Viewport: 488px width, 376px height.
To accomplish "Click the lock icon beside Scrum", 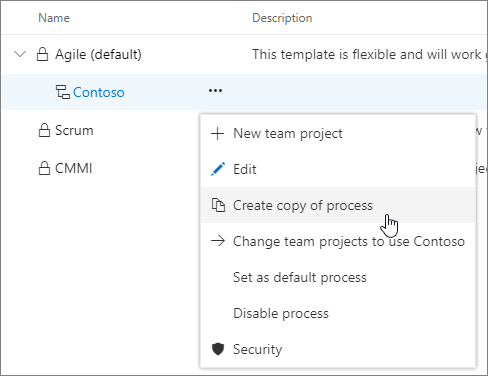I will tap(44, 130).
